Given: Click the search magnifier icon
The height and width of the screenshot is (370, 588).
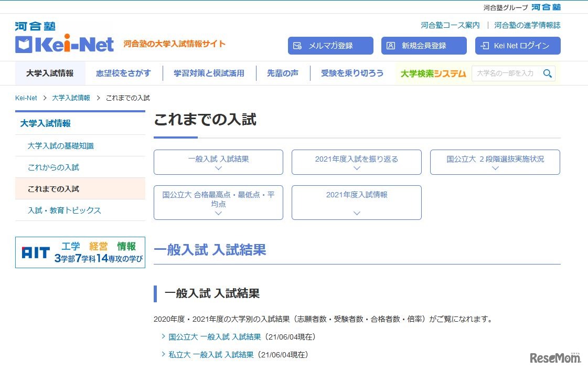Looking at the screenshot, I should [547, 73].
